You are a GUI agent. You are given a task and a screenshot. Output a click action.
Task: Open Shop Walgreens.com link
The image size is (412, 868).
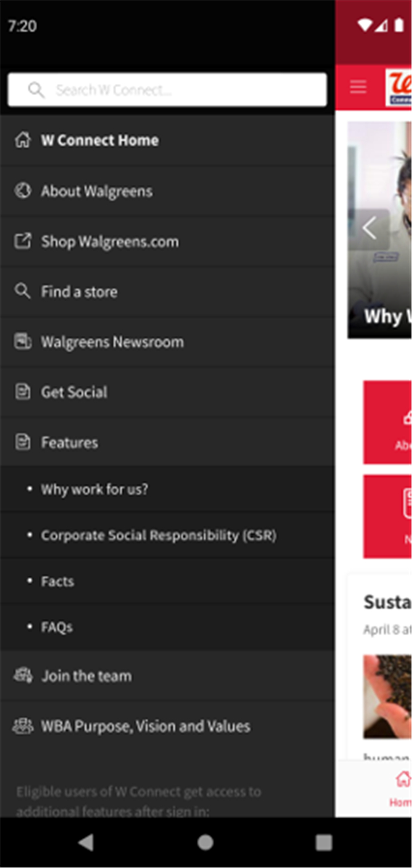(x=167, y=241)
